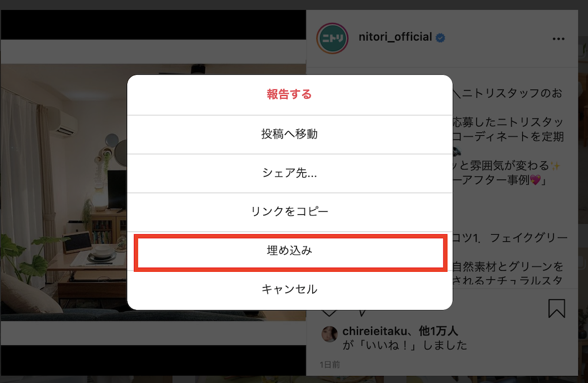The width and height of the screenshot is (588, 383).
Task: Choose 投稿へ移動 from the menu
Action: tap(289, 134)
